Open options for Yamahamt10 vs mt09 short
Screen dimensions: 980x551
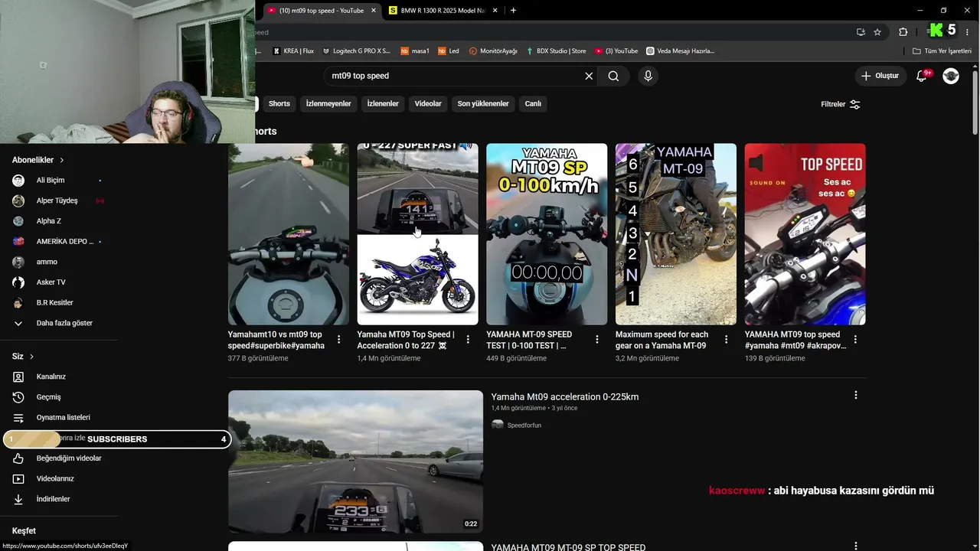pos(338,339)
